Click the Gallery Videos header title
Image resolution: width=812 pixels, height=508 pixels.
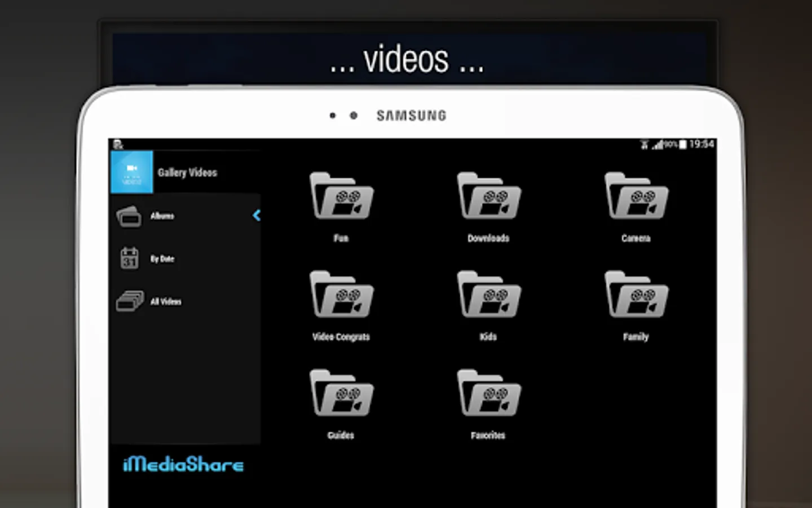coord(187,173)
